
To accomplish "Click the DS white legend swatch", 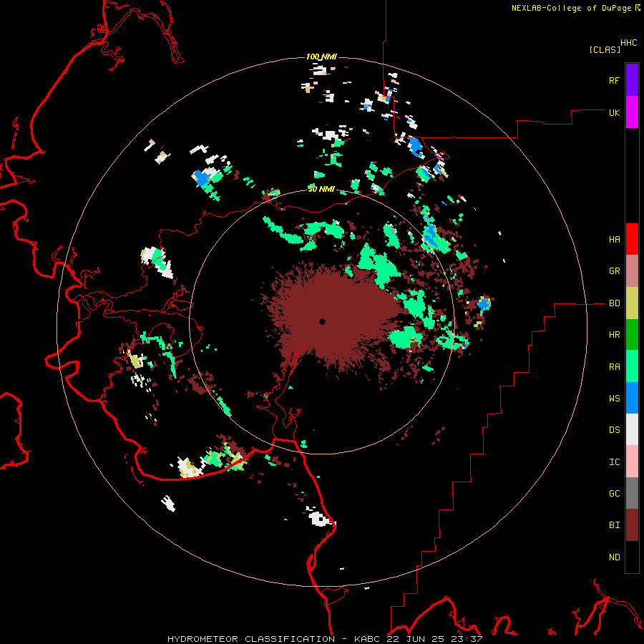I will click(632, 429).
